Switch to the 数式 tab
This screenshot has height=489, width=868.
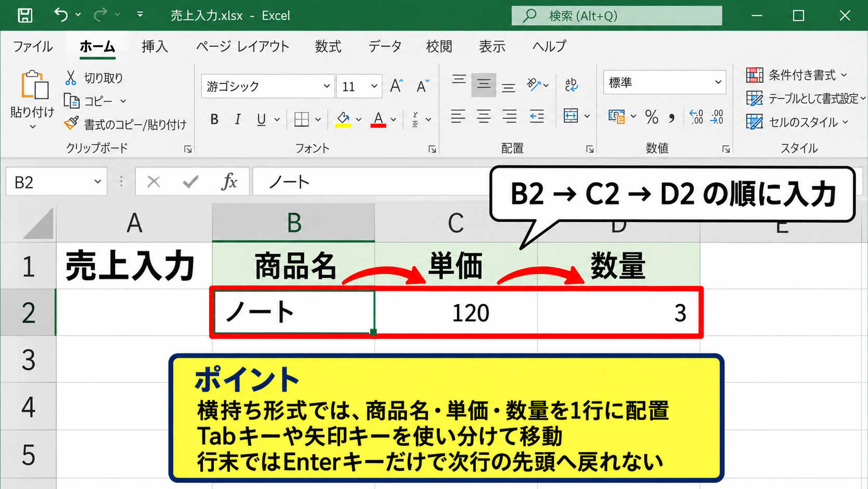coord(328,47)
